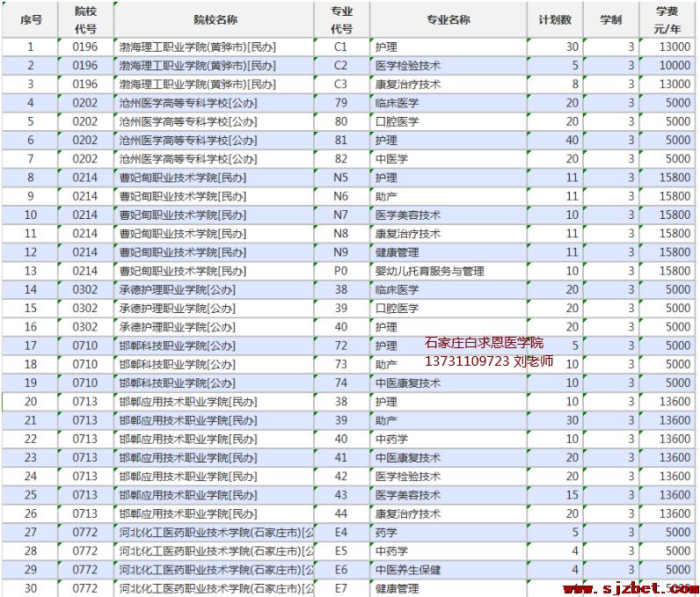Select major code N8 cell
Screen dimensions: 700x597
(x=342, y=234)
